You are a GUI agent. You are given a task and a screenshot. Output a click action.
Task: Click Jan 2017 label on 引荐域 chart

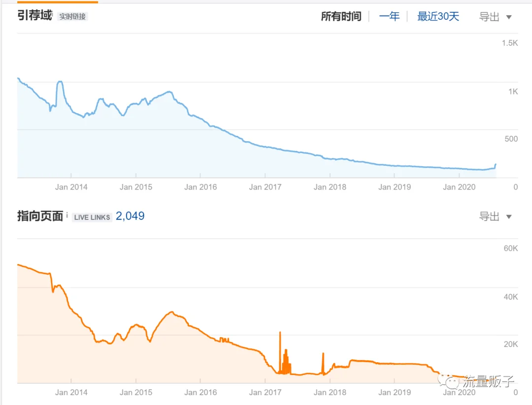[x=265, y=187]
